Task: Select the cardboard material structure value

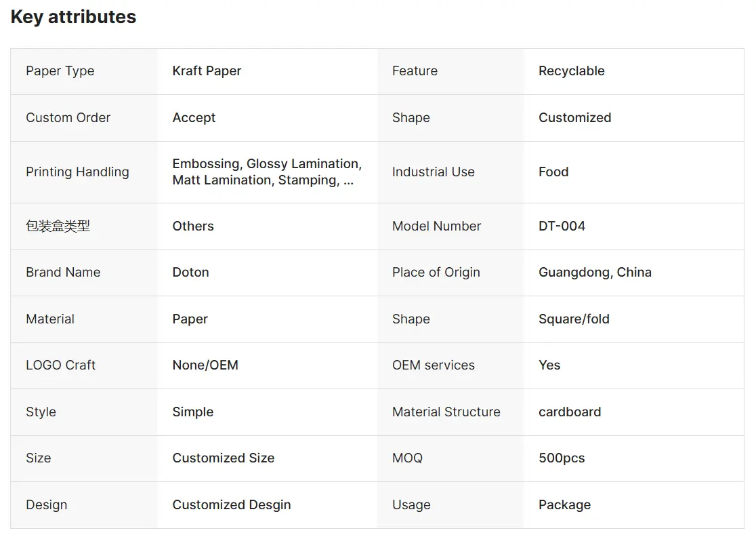Action: 570,412
